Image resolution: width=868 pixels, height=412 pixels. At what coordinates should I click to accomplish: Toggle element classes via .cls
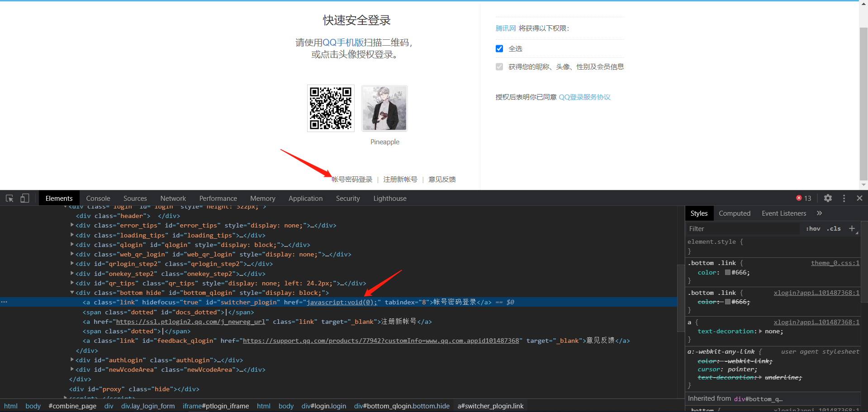[834, 228]
